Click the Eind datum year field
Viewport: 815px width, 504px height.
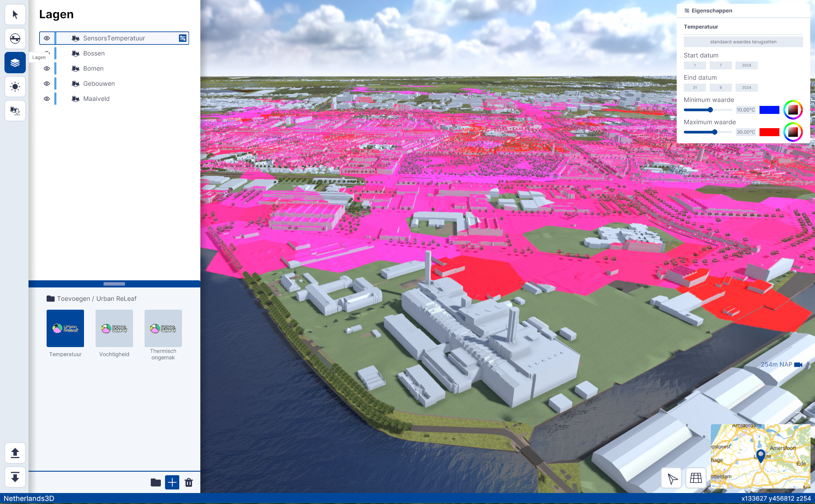coord(746,88)
